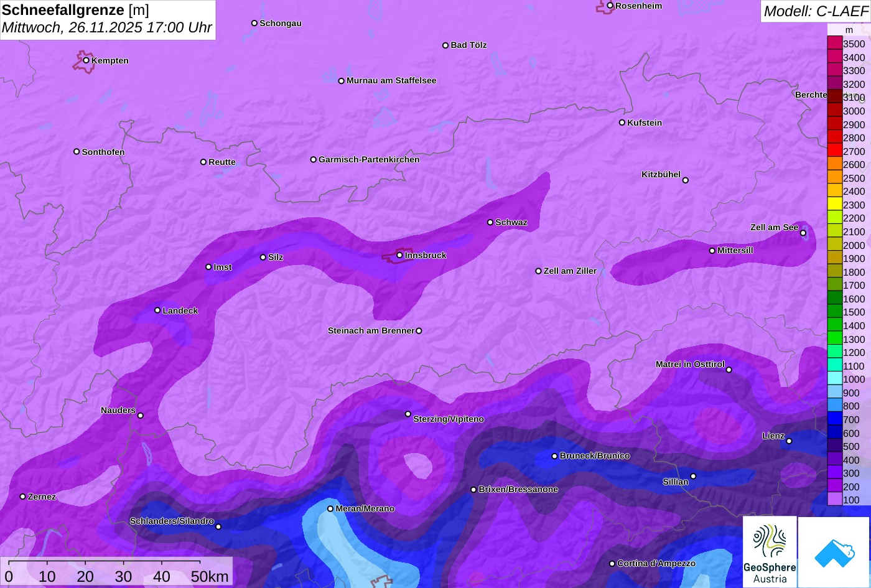
Task: Select the Meran/Merano map marker
Action: pyautogui.click(x=330, y=508)
